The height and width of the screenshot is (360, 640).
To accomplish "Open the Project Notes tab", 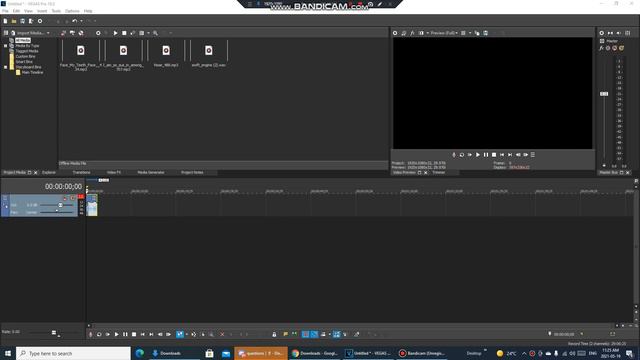I will tap(192, 173).
